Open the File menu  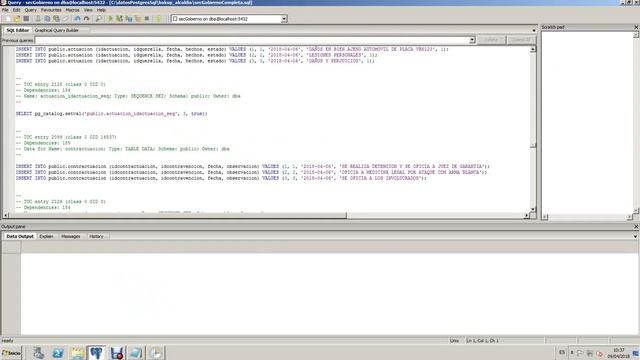5,10
